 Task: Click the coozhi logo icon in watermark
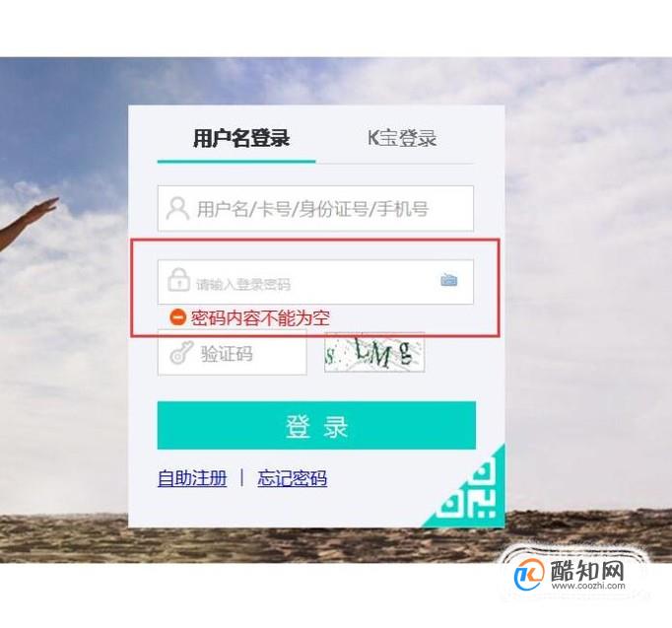(x=529, y=575)
